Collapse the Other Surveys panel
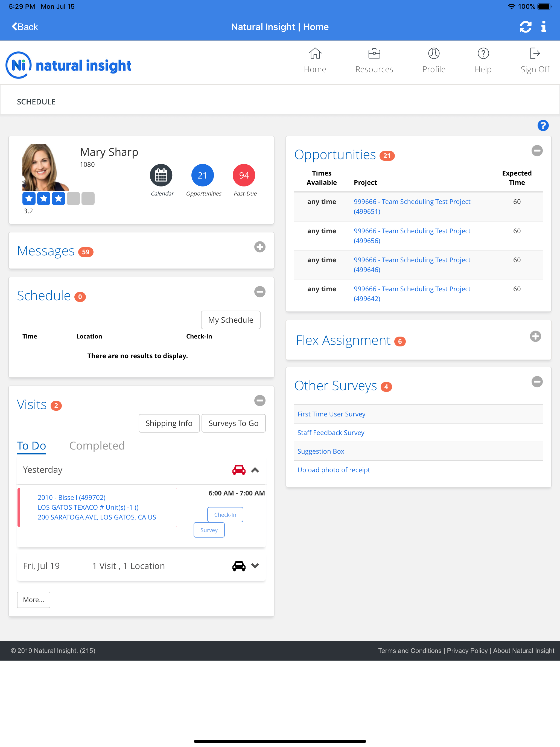The height and width of the screenshot is (747, 560). tap(537, 382)
